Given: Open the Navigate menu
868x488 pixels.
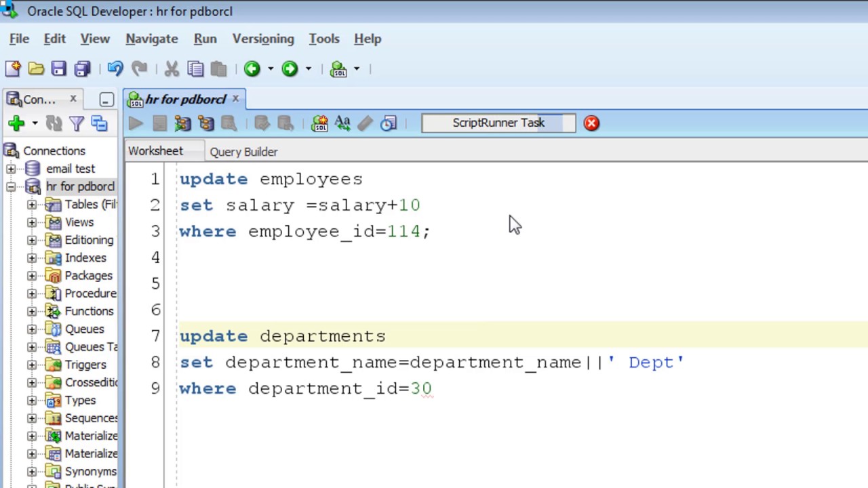Looking at the screenshot, I should pyautogui.click(x=152, y=39).
